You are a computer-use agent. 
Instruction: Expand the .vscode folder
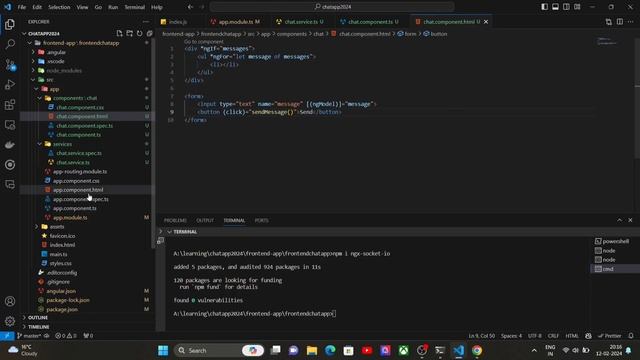point(56,61)
